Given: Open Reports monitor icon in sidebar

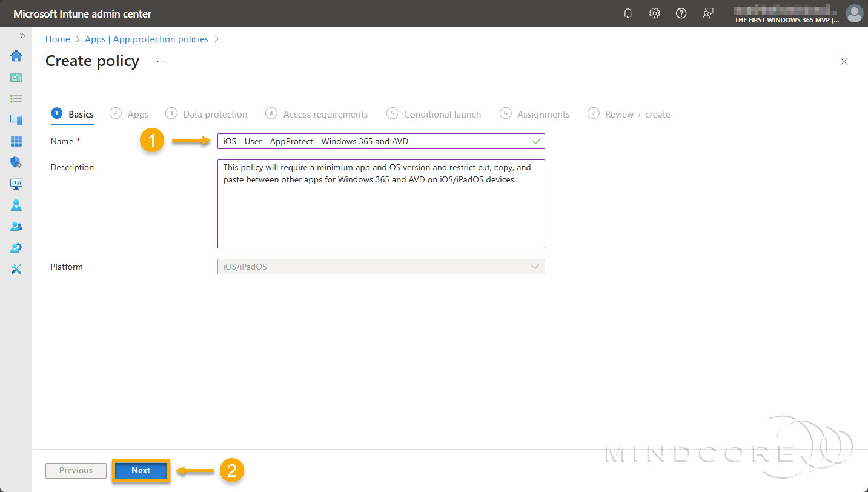Looking at the screenshot, I should click(16, 184).
